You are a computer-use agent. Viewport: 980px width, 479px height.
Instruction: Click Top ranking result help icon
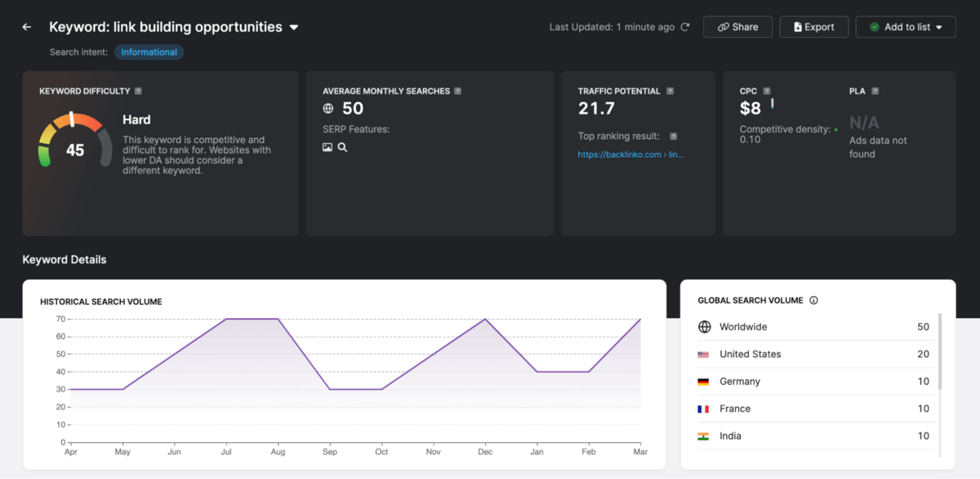pos(674,137)
